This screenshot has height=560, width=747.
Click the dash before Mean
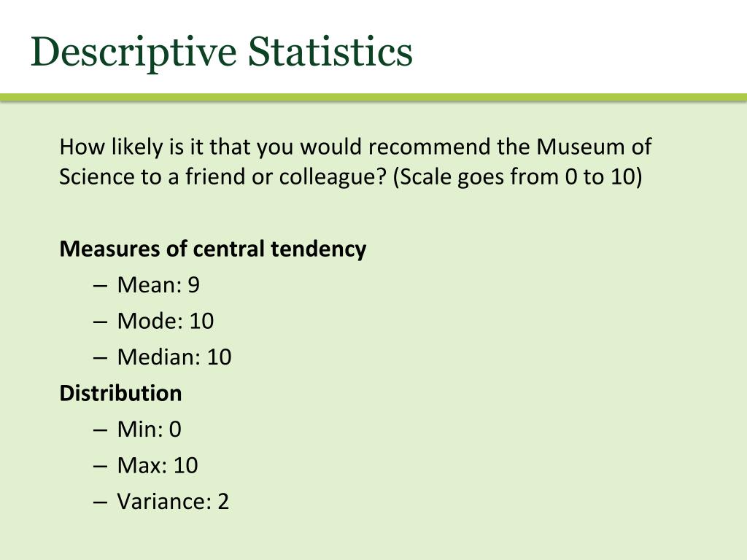[100, 286]
